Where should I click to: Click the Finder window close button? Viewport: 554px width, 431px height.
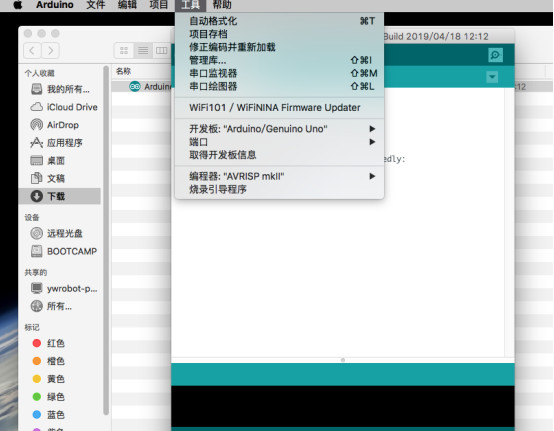pos(28,34)
